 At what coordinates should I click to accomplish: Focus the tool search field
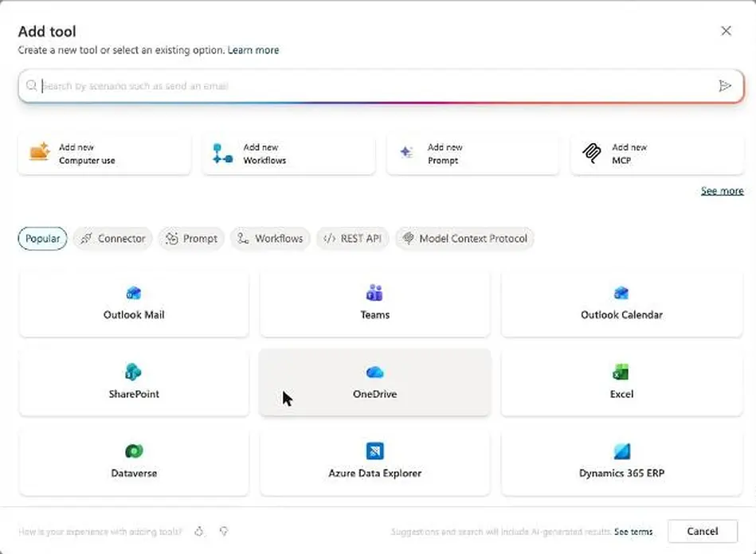(x=381, y=86)
